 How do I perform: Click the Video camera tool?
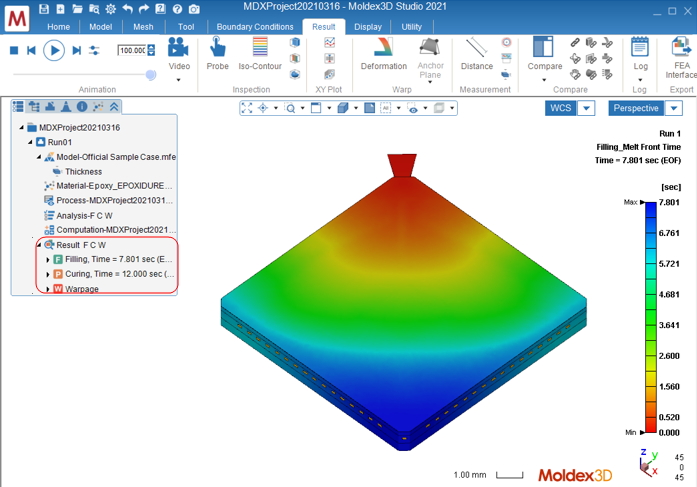click(179, 53)
